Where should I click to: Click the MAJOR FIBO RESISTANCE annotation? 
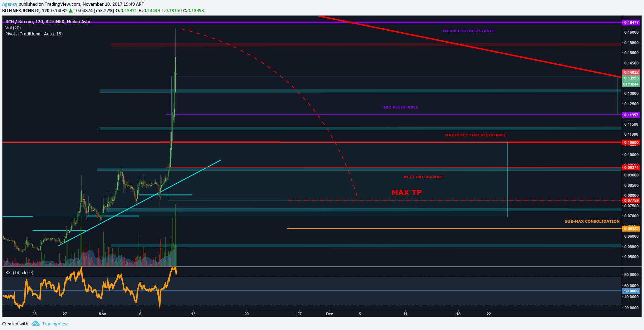[468, 31]
